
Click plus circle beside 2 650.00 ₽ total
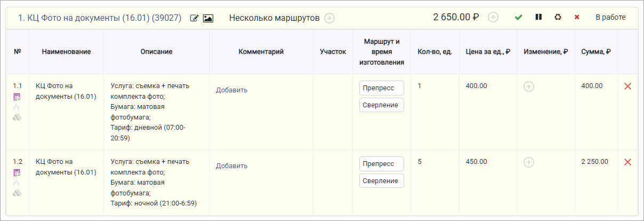[493, 17]
